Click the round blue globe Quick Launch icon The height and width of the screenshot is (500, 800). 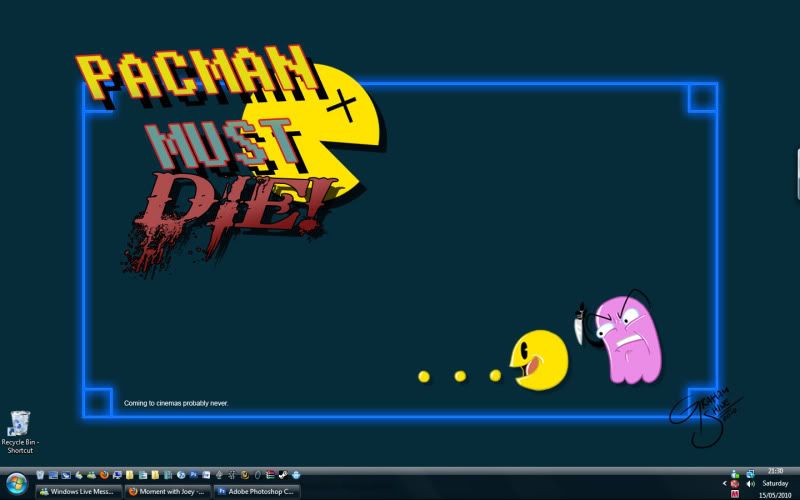(181, 475)
